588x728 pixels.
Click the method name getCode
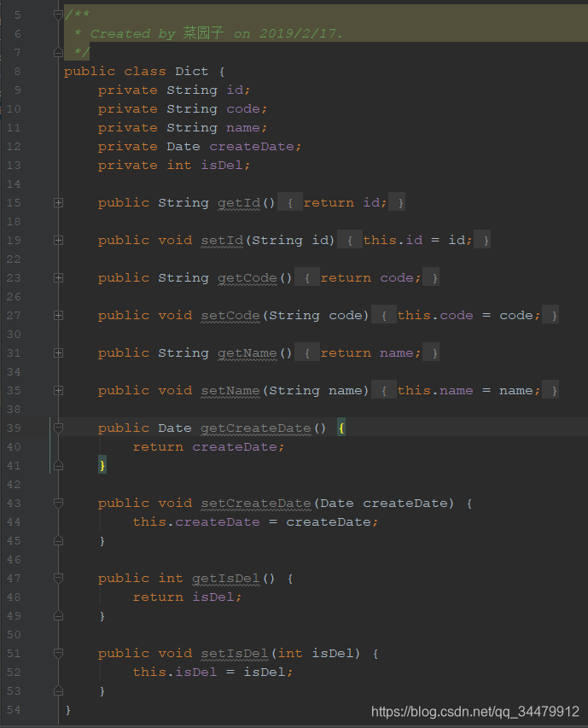click(247, 278)
